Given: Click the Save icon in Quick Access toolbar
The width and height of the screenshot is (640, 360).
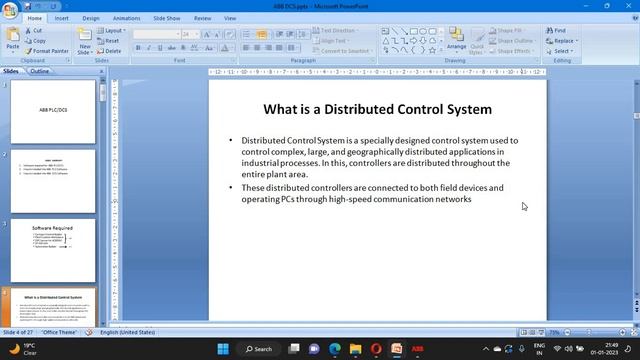Looking at the screenshot, I should 28,6.
